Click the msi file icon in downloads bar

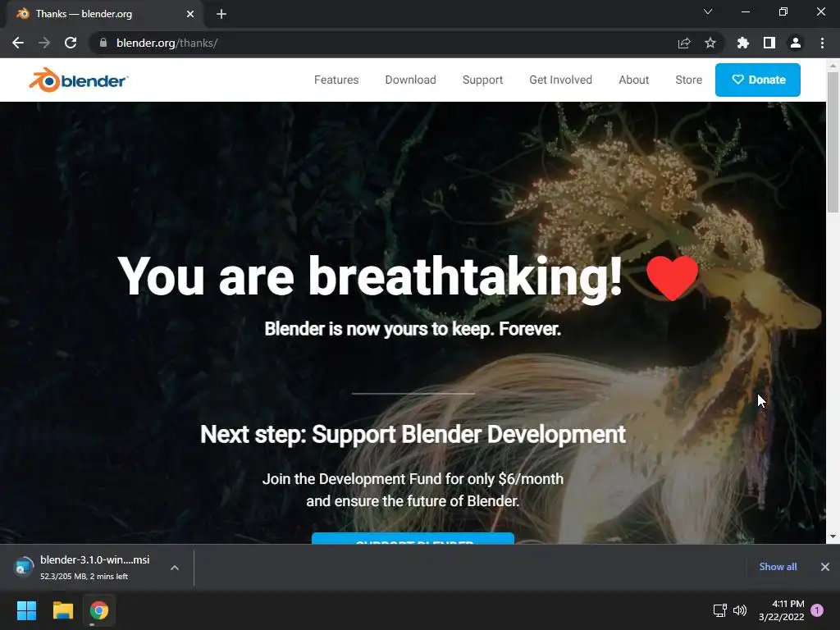click(x=23, y=568)
